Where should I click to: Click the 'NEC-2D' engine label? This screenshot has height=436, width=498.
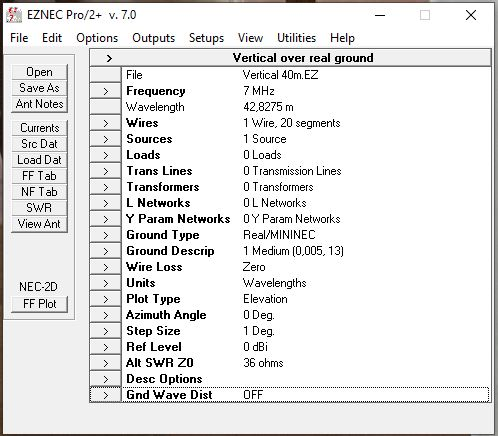point(38,287)
